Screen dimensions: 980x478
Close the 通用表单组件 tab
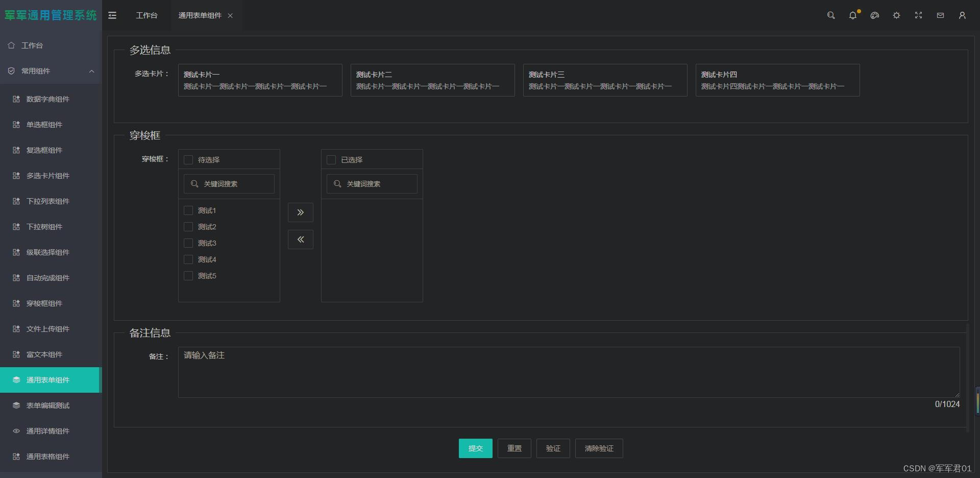click(x=230, y=16)
